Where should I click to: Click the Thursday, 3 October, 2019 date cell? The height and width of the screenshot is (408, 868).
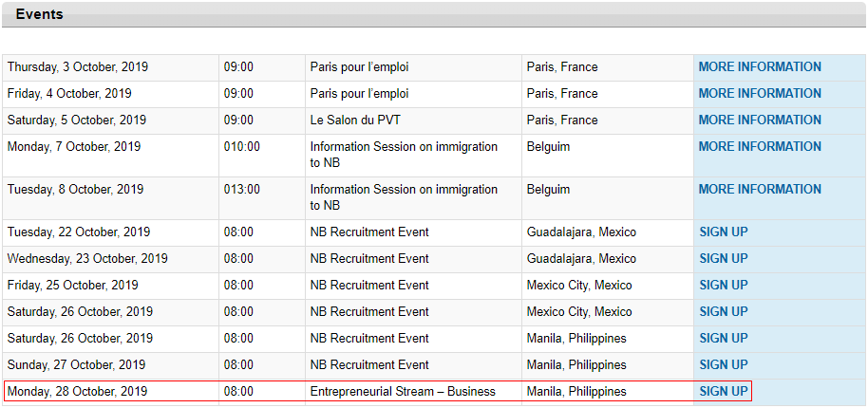tap(78, 67)
